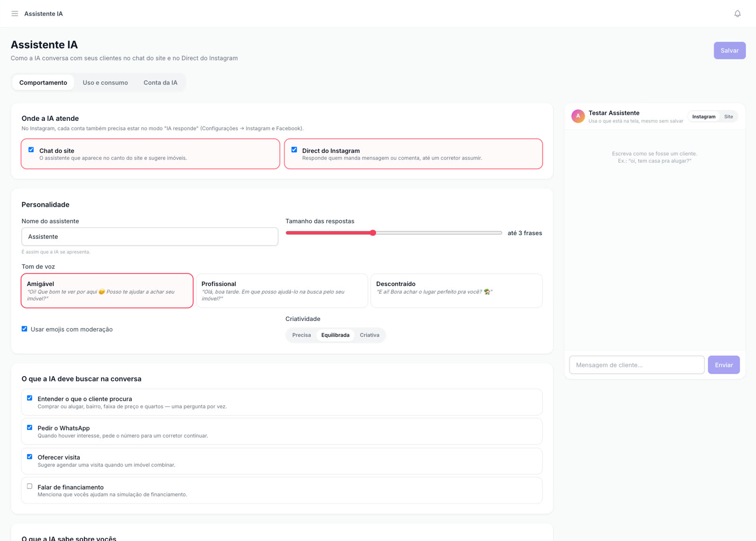Click the "O que a IA deve buscar na conversa" heading

pyautogui.click(x=81, y=379)
